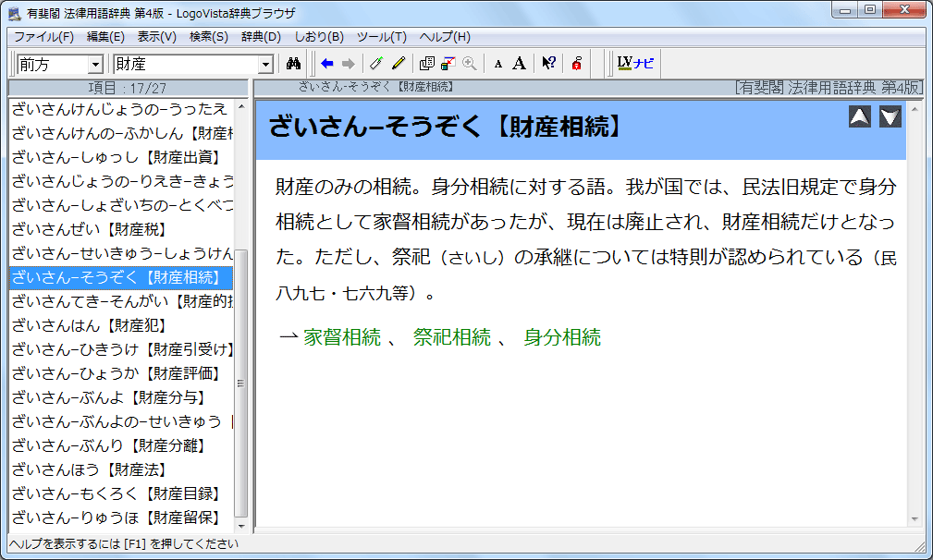The height and width of the screenshot is (560, 933).
Task: Decrease font size with the small A icon
Action: (498, 64)
